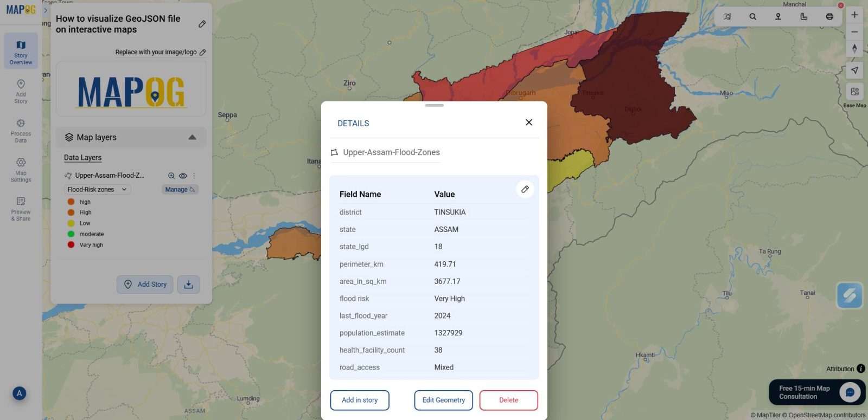Click the Upper-Assam-Flood-Z... layer name in panel

[110, 176]
